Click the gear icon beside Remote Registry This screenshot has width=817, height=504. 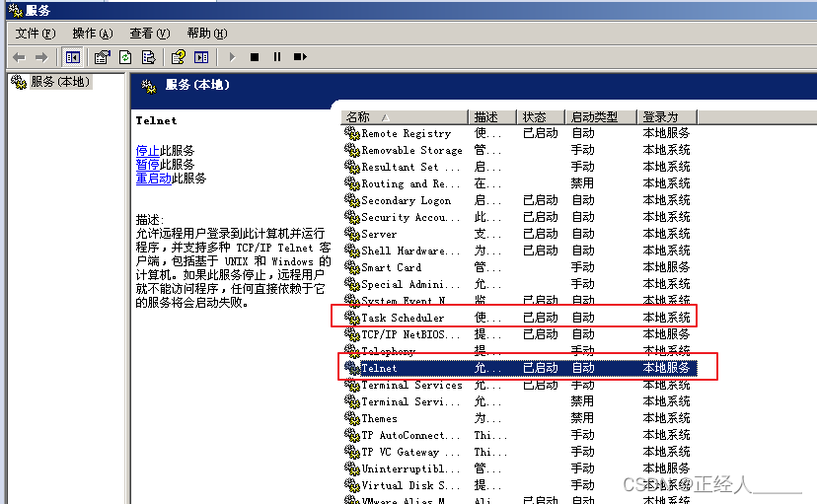[x=351, y=133]
